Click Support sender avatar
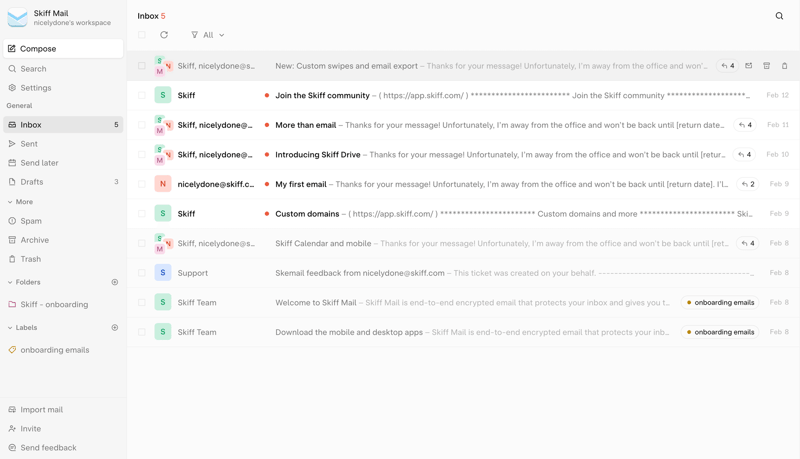 (163, 273)
